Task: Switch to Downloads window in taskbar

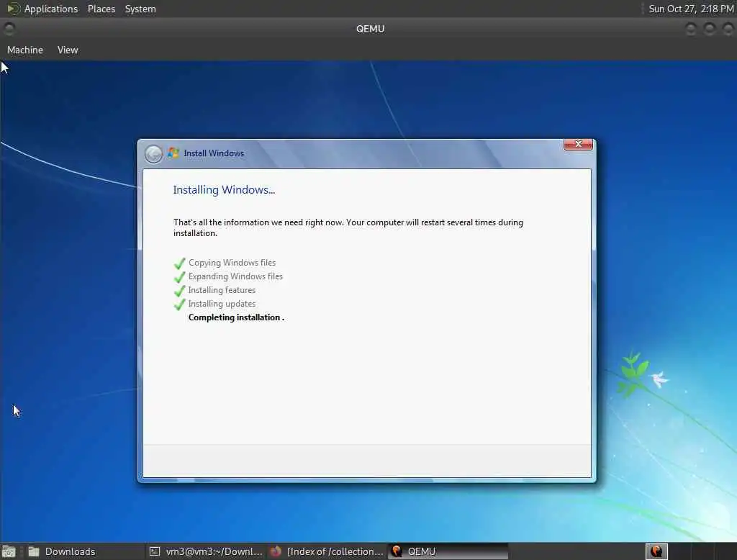Action: [x=85, y=551]
